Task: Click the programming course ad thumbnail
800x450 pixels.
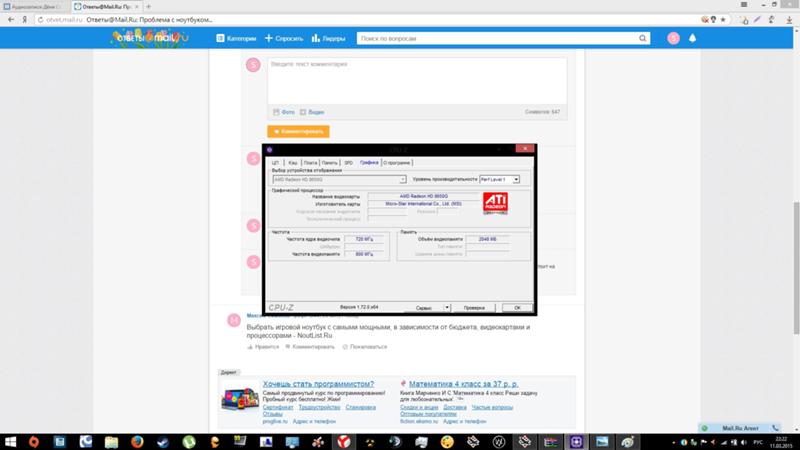Action: [240, 399]
